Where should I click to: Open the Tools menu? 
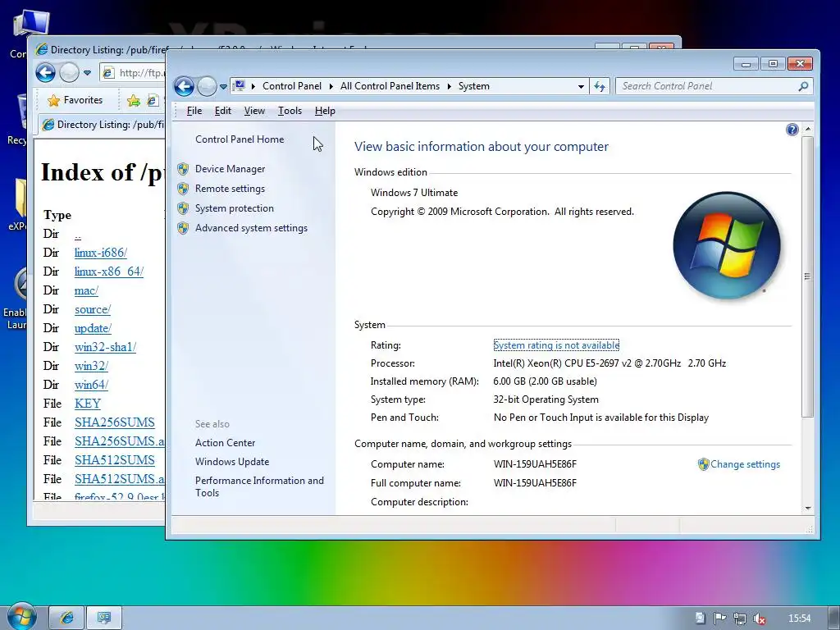tap(290, 111)
